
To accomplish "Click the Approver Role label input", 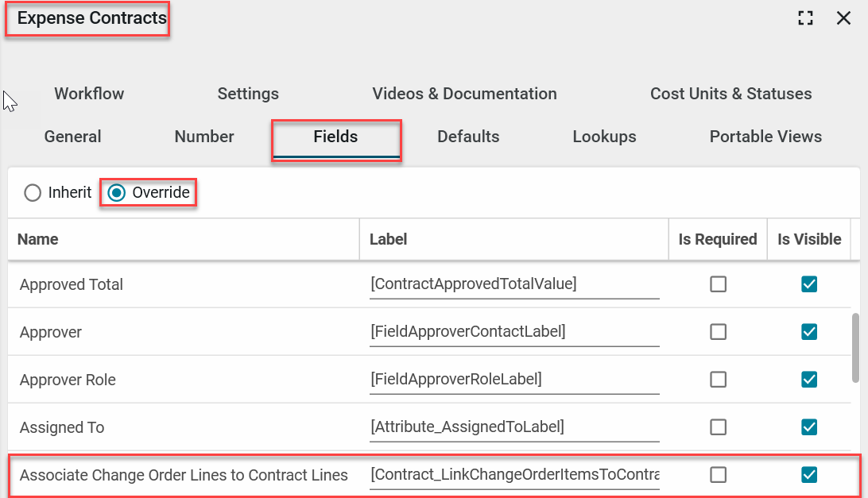I will [x=514, y=380].
